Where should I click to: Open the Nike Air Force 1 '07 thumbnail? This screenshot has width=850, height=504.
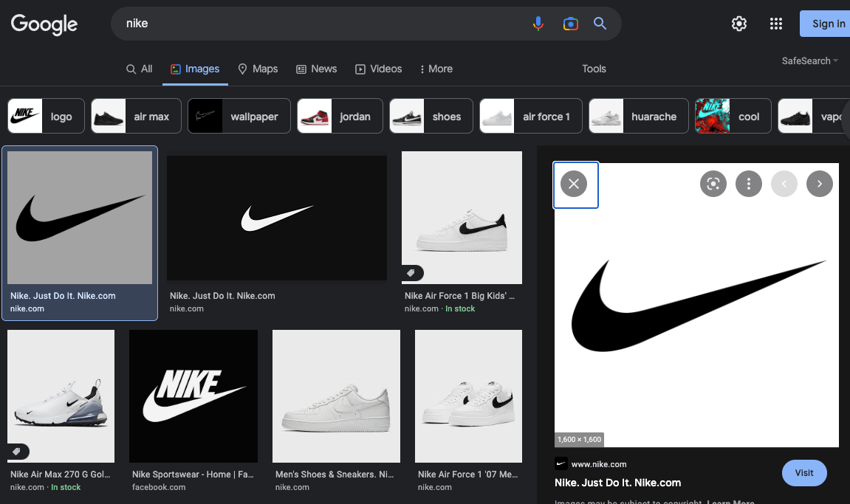(468, 396)
